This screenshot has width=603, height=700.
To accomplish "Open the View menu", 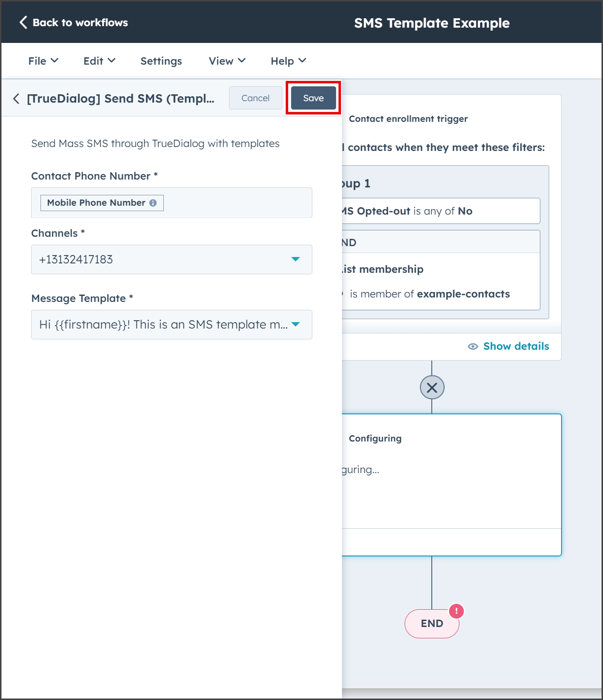I will 227,61.
